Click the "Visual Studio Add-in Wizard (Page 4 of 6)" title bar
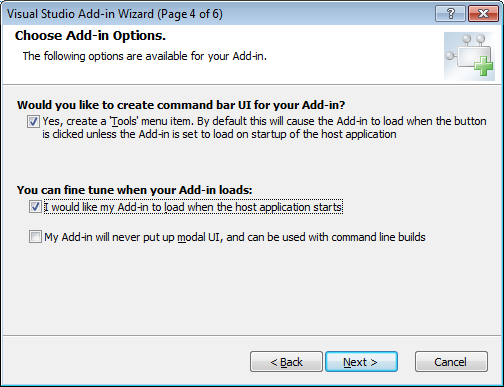The image size is (504, 387). (115, 14)
